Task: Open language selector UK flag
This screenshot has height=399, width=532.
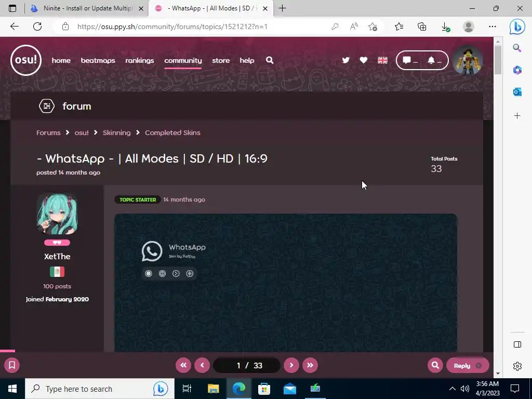Action: coord(382,60)
